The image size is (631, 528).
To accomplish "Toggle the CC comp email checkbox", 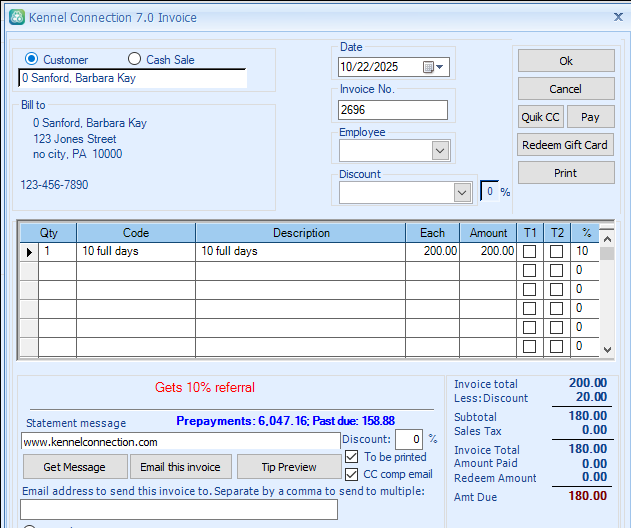I will tap(351, 474).
